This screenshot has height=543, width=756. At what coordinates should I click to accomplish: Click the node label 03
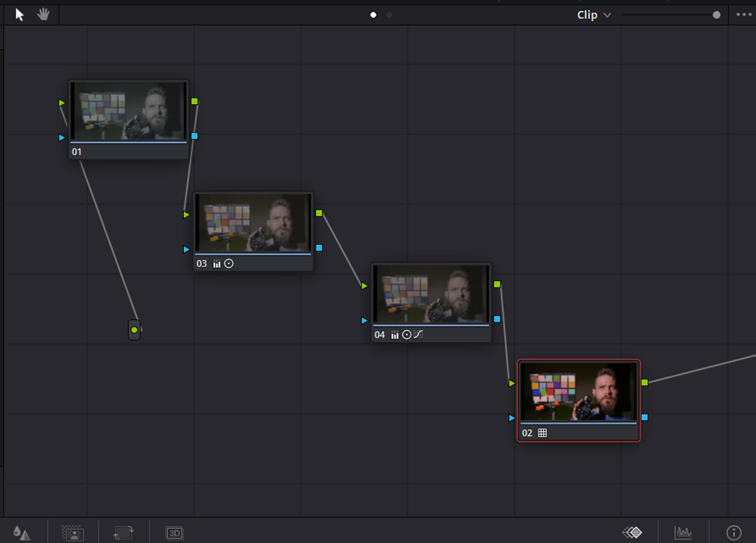click(x=202, y=263)
